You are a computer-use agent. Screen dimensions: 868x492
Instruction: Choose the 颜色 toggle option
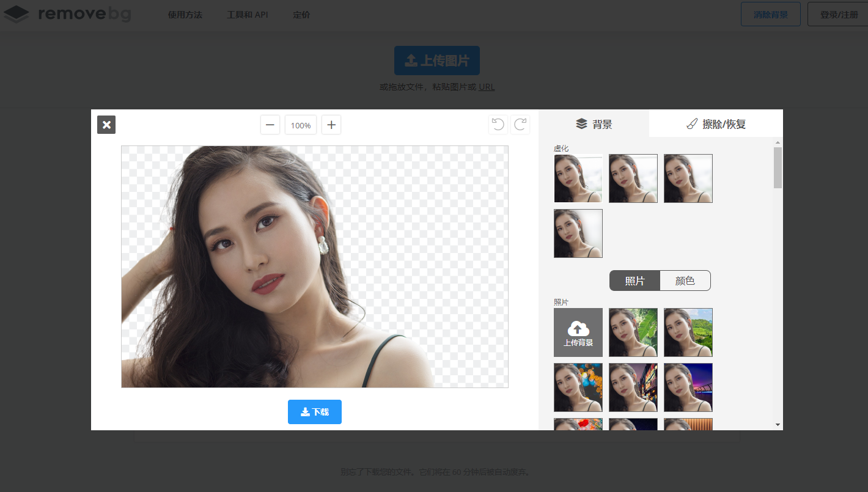click(x=685, y=281)
